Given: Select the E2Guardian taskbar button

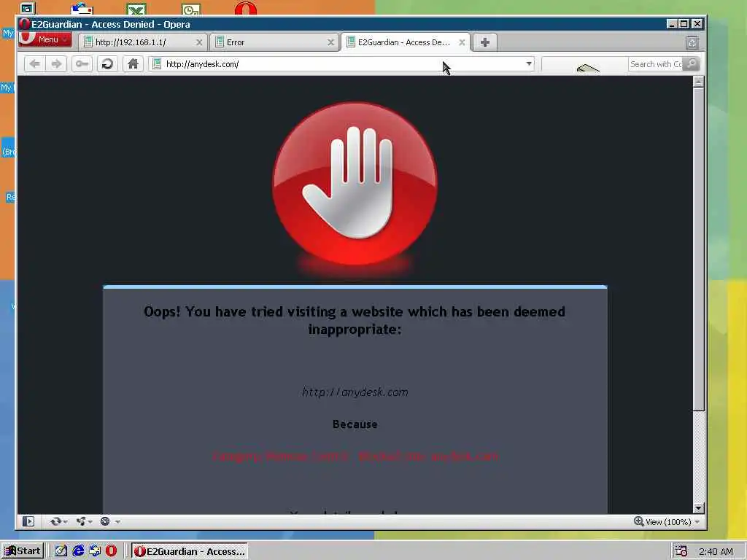Looking at the screenshot, I should click(x=190, y=551).
